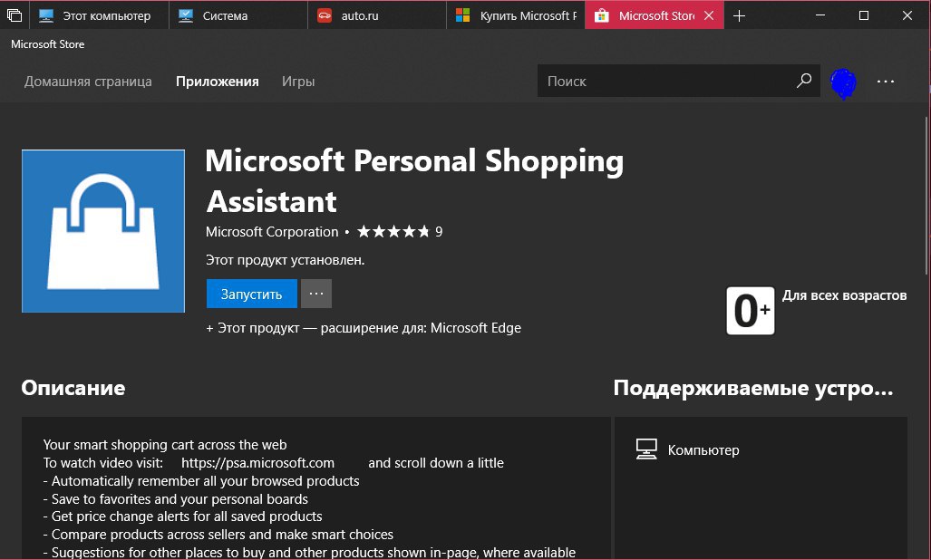
Task: Open a new tab with plus button
Action: 739,16
